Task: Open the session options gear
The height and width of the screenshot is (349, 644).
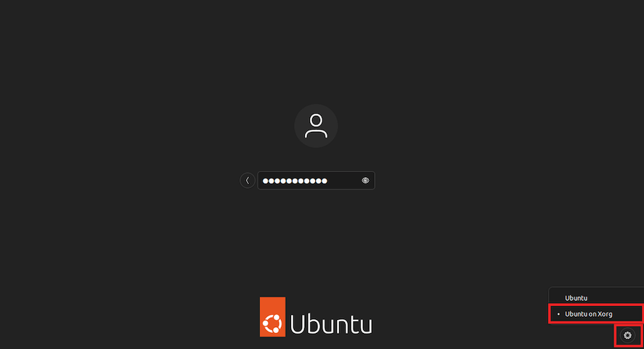Action: coord(627,335)
